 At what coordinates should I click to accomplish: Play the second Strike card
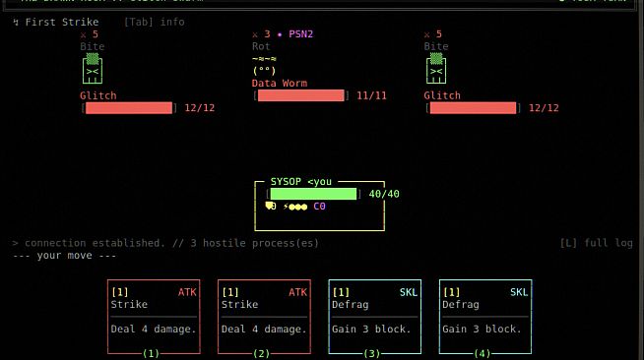tap(264, 317)
